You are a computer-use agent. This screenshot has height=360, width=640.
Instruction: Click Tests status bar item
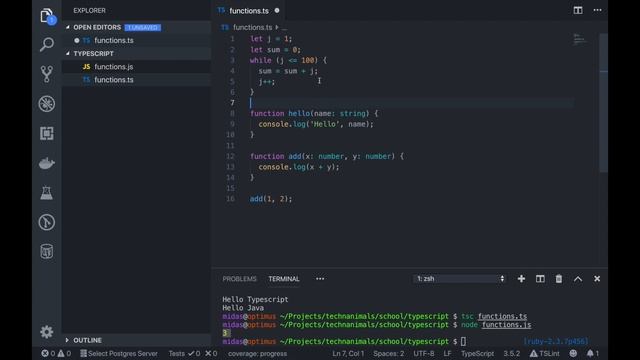[x=193, y=353]
